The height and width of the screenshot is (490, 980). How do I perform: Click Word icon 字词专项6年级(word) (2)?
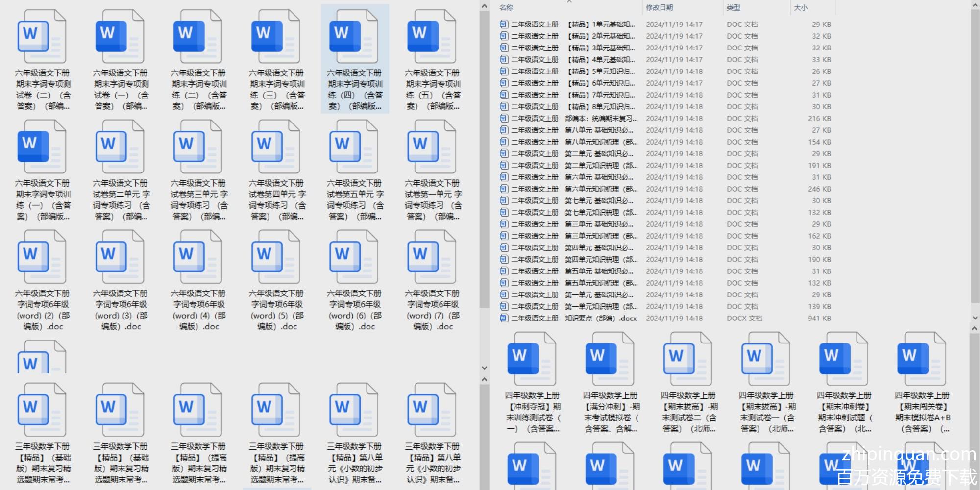click(x=42, y=257)
